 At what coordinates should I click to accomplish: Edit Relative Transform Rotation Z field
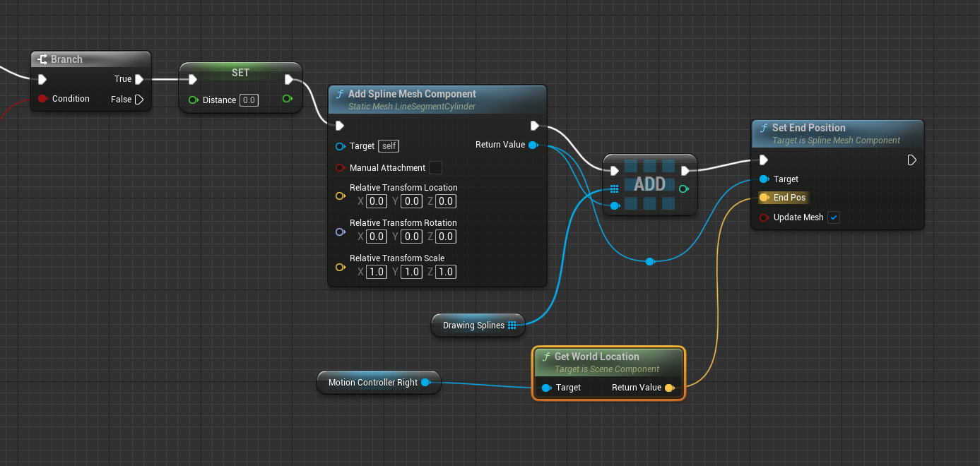446,237
